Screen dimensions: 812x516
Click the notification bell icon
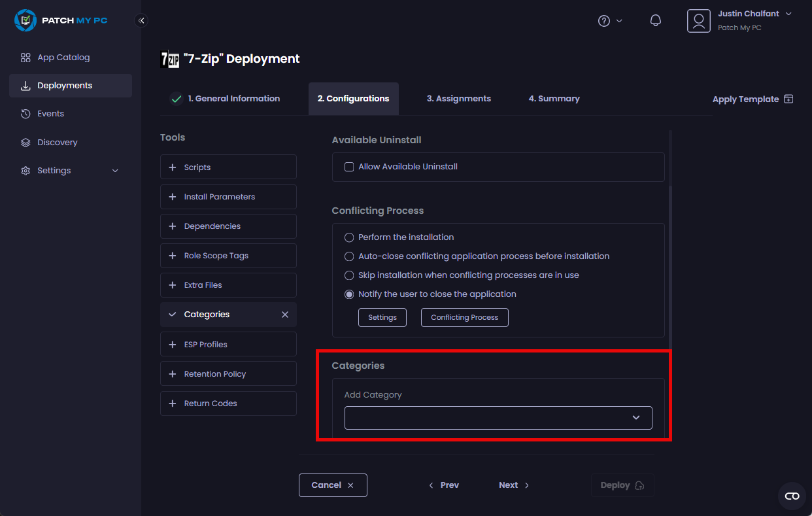pos(655,21)
